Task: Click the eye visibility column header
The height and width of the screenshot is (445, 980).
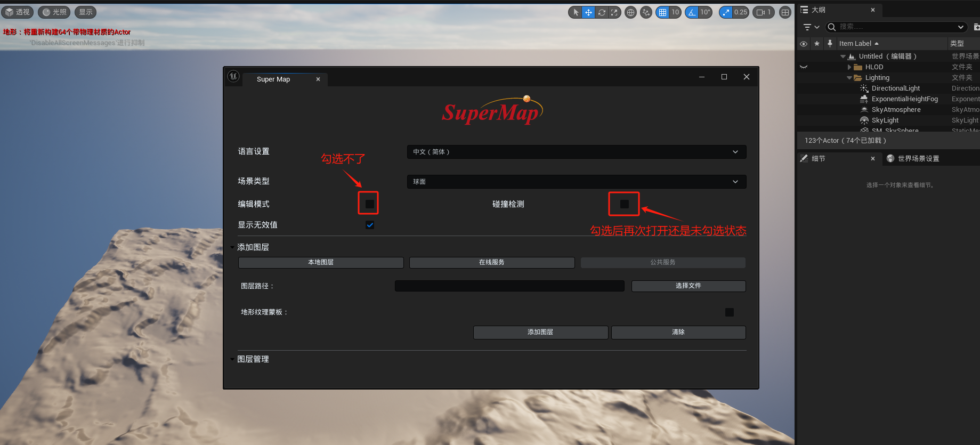Action: 804,44
